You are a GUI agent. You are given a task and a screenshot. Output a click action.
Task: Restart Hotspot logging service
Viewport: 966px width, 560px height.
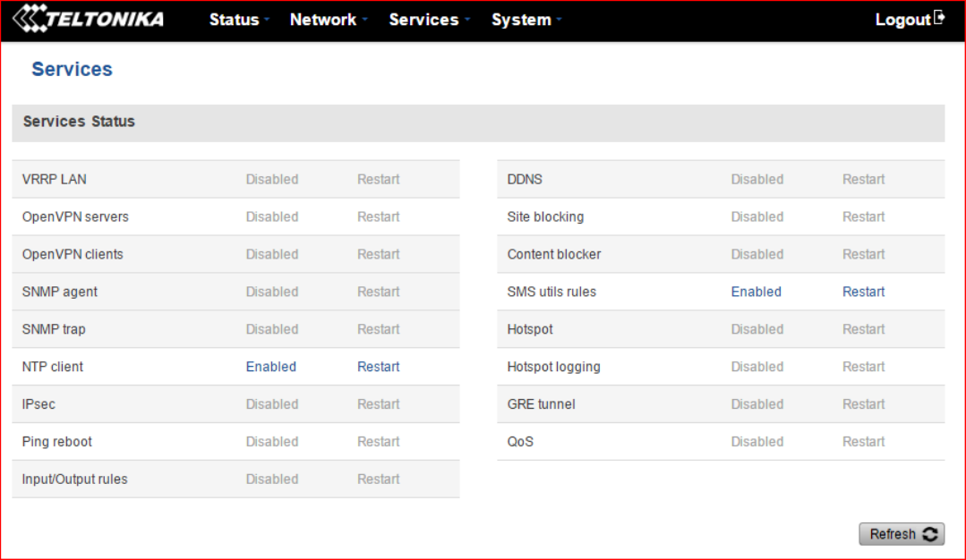click(863, 367)
